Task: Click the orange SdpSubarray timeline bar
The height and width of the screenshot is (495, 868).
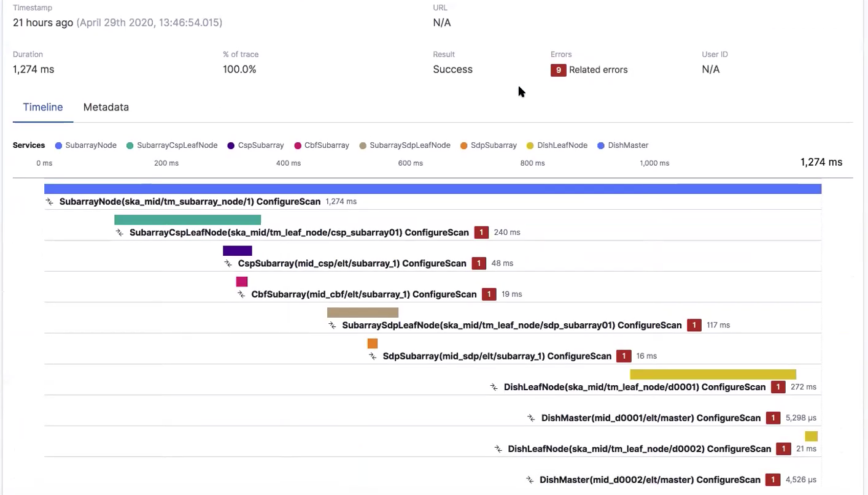Action: click(x=373, y=343)
